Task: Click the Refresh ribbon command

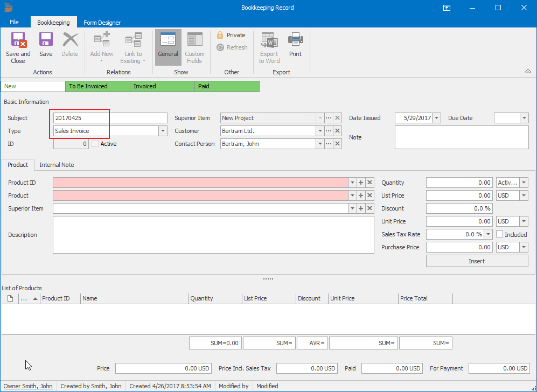Action: [232, 47]
